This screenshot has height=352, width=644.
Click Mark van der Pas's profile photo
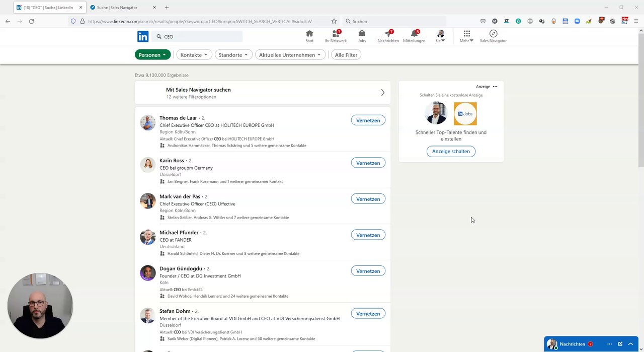[x=148, y=201]
